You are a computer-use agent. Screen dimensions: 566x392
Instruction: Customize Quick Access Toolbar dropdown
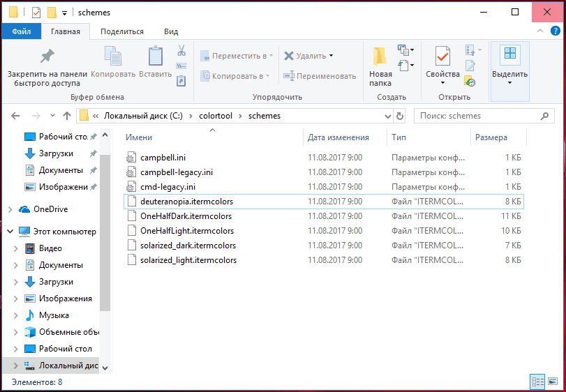coord(65,13)
